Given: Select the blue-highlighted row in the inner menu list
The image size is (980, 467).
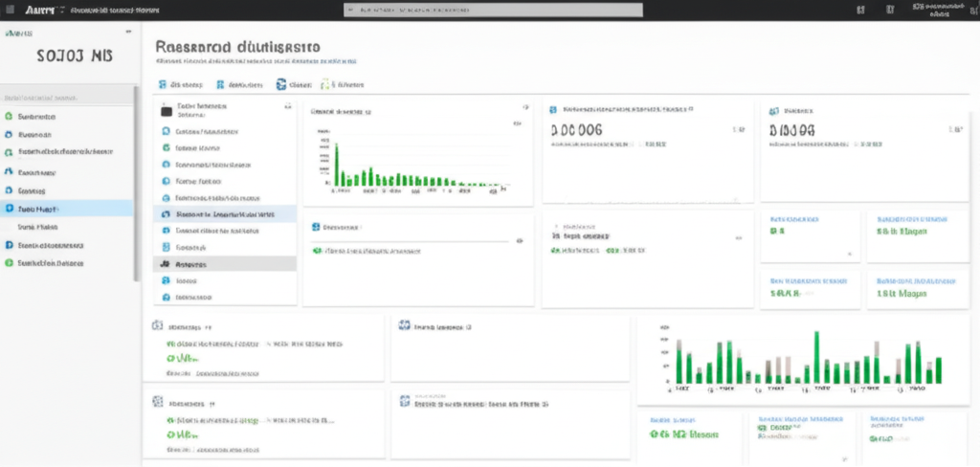Looking at the screenshot, I should (225, 213).
